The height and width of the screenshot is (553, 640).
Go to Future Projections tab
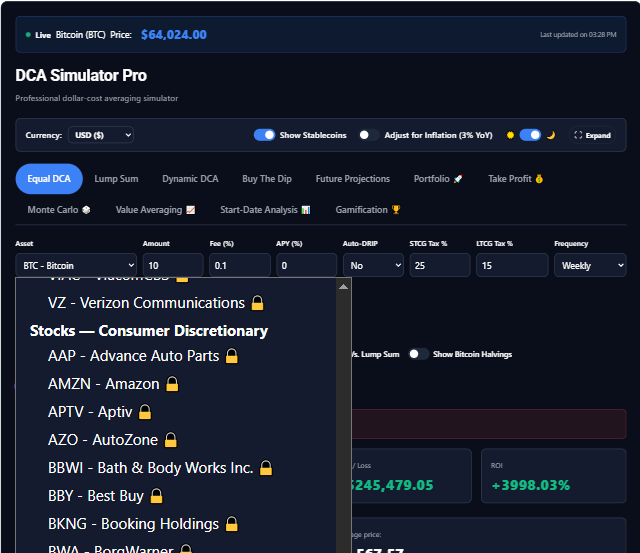point(353,179)
